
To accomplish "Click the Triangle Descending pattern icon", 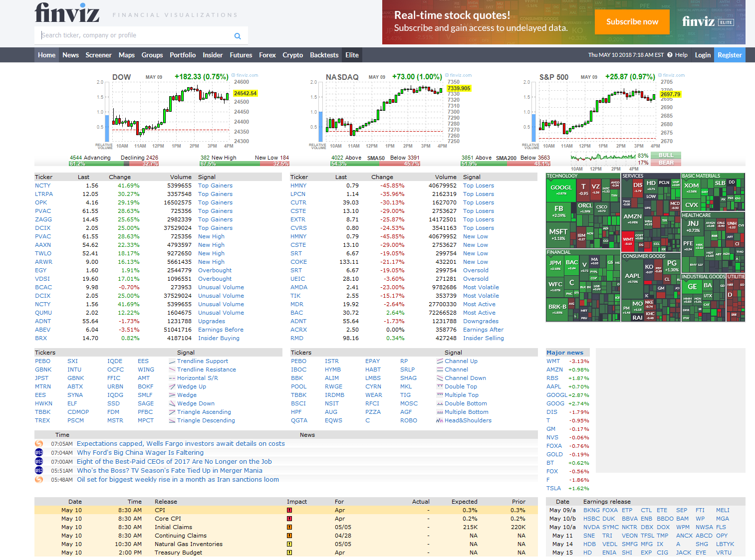I will point(172,421).
